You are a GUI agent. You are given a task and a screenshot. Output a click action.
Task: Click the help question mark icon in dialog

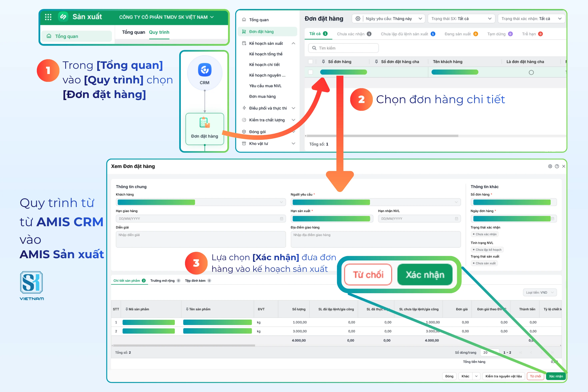pos(557,166)
